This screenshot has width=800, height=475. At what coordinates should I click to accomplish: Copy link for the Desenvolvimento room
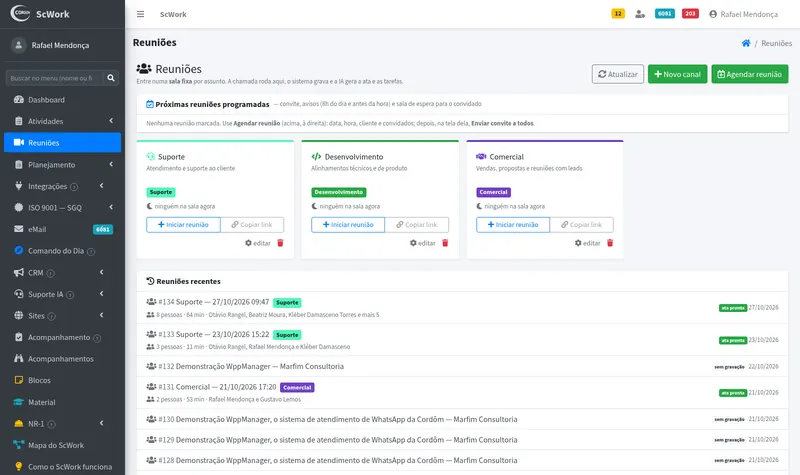pos(417,224)
